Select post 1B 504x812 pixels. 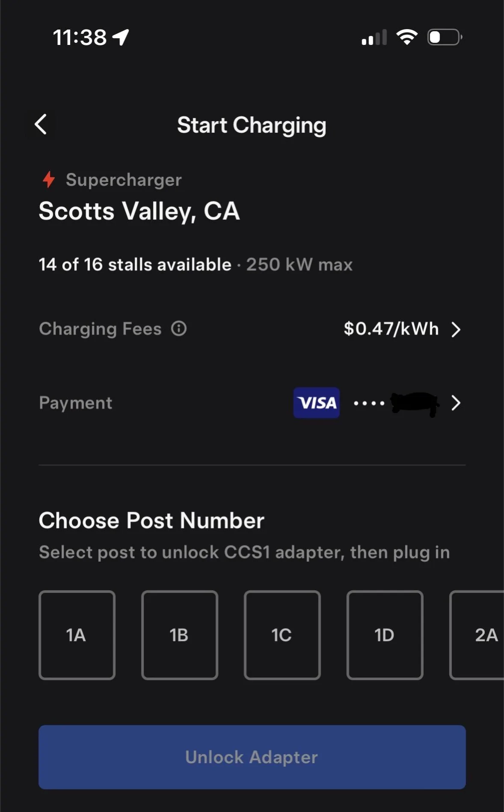coord(180,635)
